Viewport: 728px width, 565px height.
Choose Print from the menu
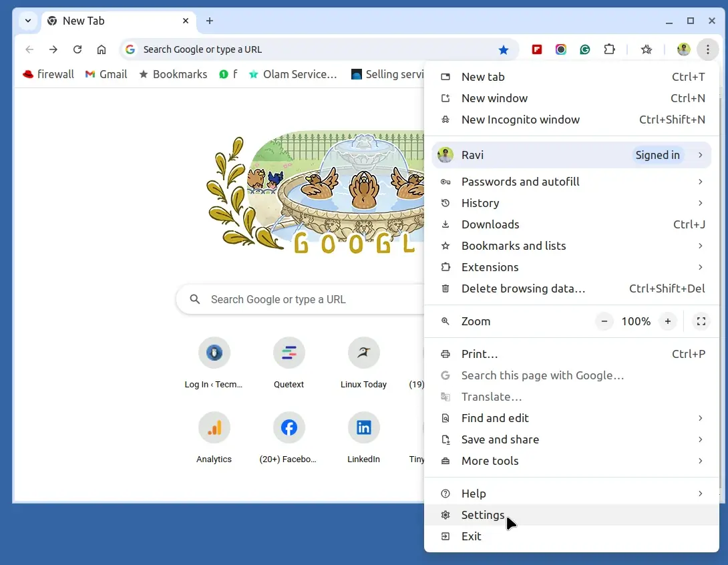572,354
